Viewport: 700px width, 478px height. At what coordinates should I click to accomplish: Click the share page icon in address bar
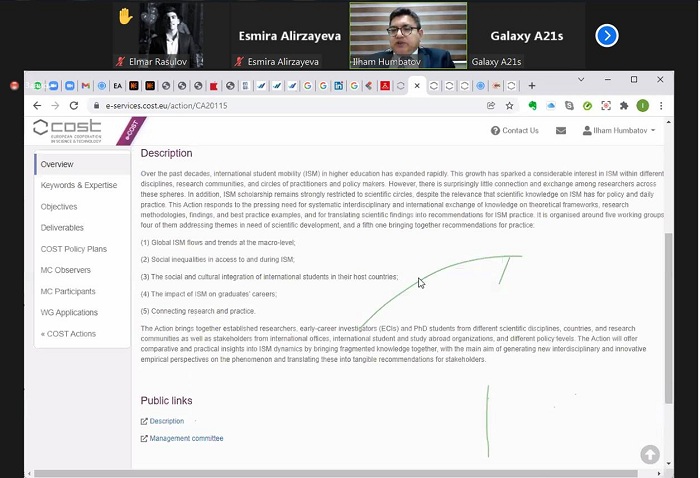[491, 106]
